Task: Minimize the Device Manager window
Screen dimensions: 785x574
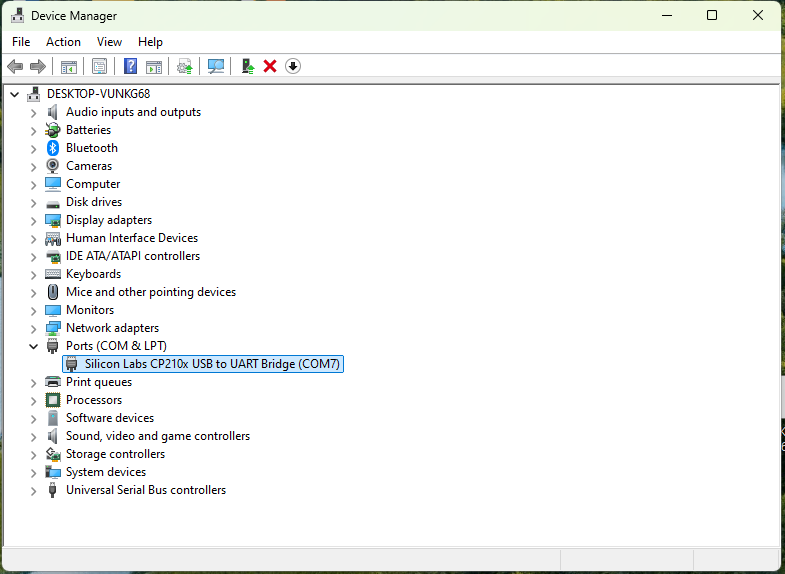Action: coord(667,16)
